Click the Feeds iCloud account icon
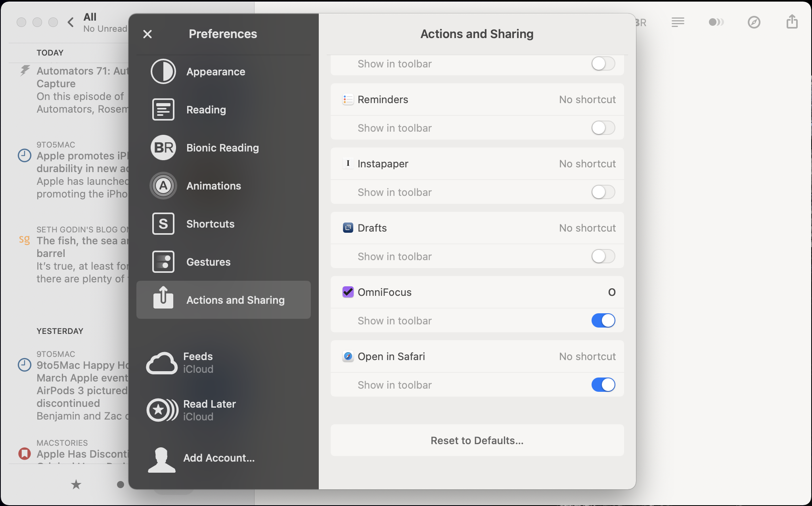 pyautogui.click(x=162, y=363)
